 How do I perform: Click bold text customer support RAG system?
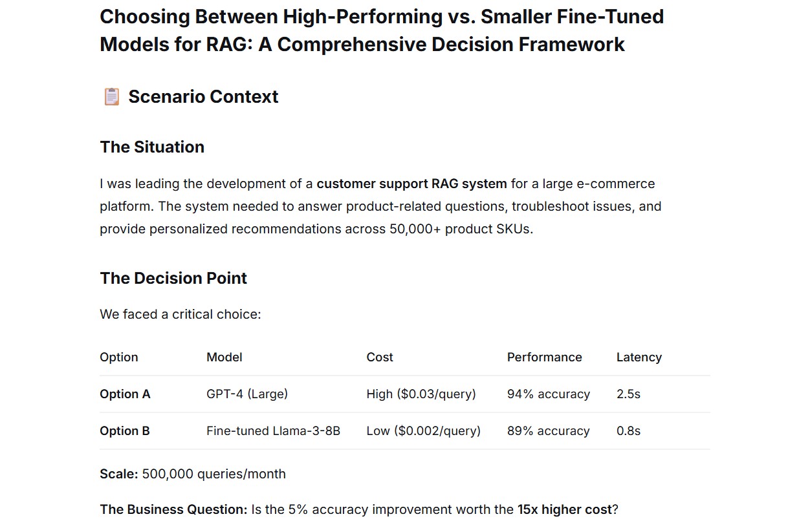click(411, 184)
